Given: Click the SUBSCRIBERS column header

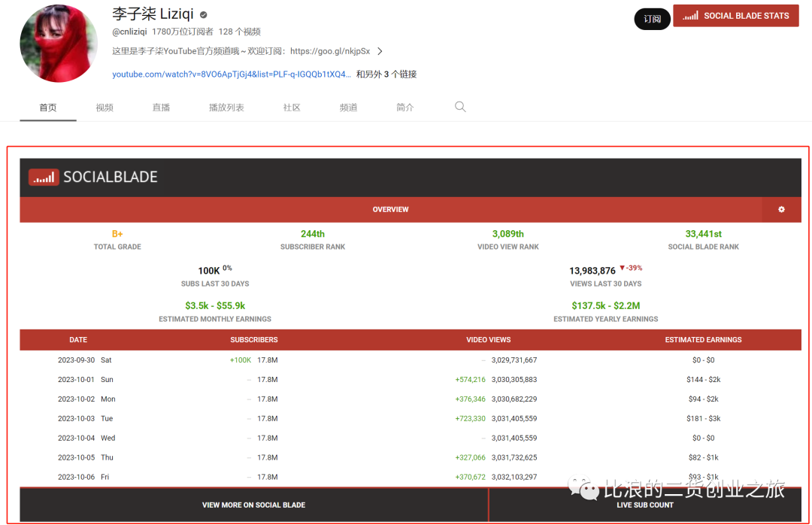Looking at the screenshot, I should [x=254, y=340].
